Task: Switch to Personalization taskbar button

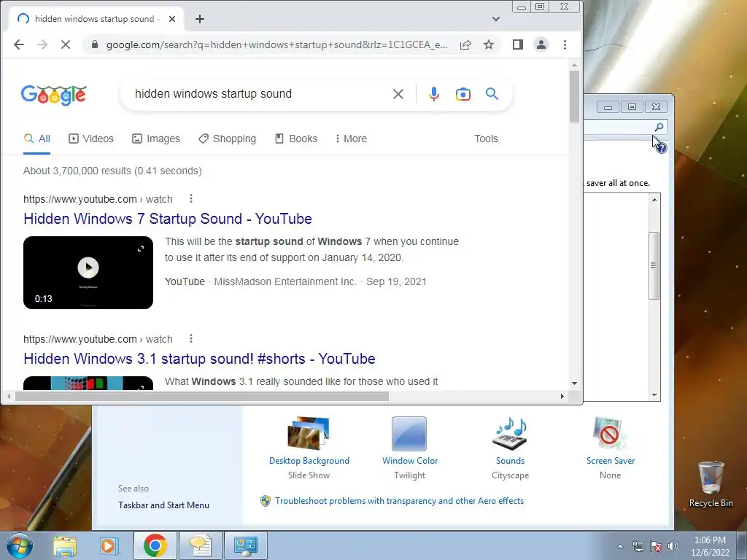Action: coord(245,545)
